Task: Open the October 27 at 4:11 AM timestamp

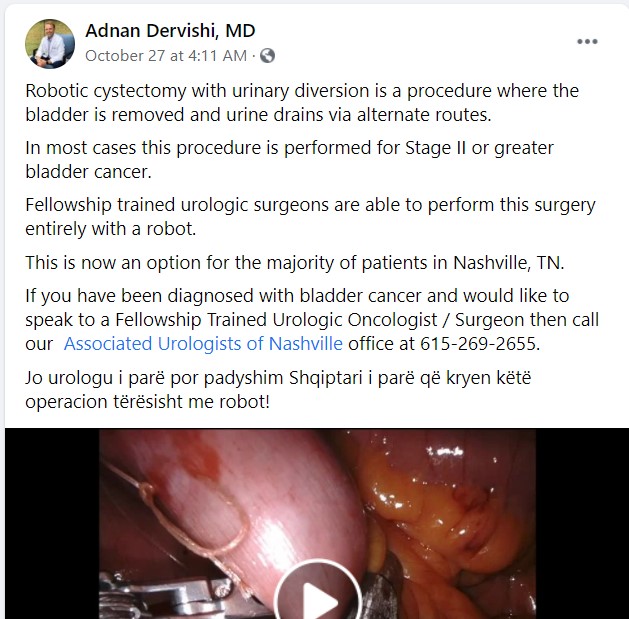Action: (166, 55)
